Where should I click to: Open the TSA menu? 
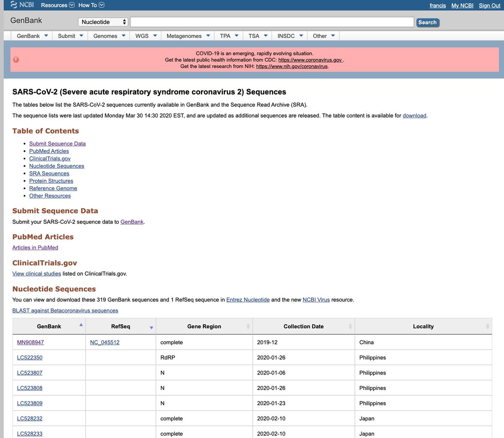(257, 36)
